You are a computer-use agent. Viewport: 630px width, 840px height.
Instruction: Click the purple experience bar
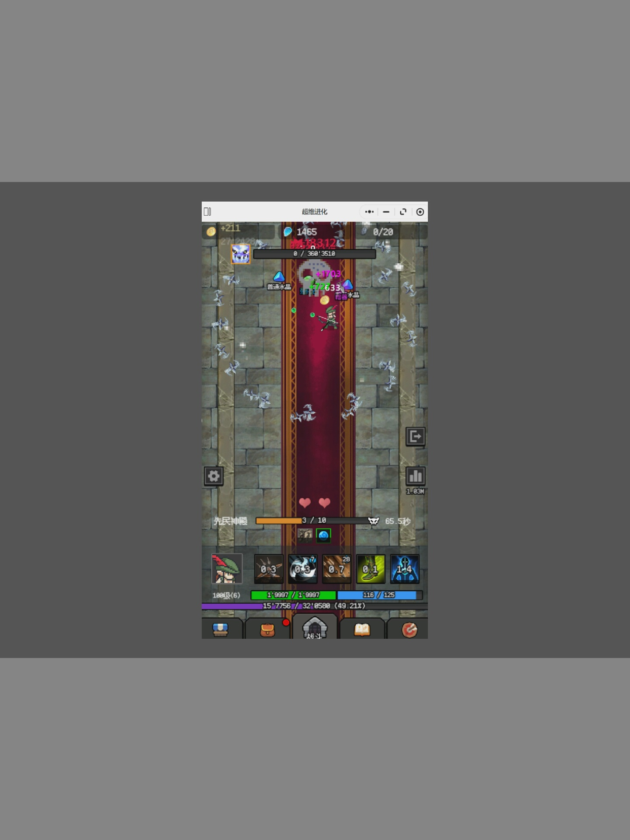pyautogui.click(x=315, y=606)
